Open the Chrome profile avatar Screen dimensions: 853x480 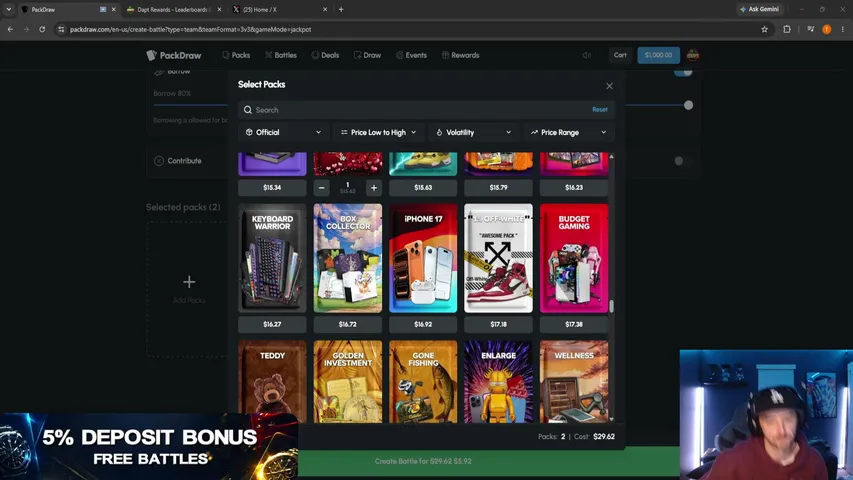826,29
